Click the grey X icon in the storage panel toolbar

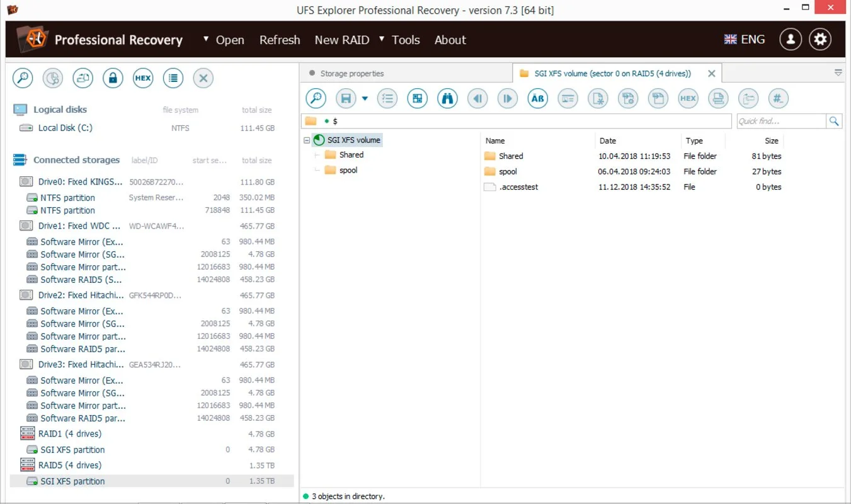pos(203,78)
